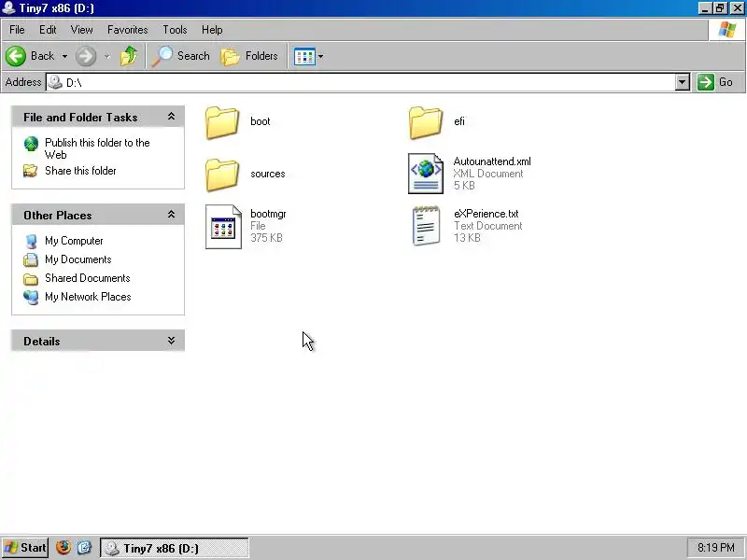
Task: Select the bootmgr file icon
Action: [223, 227]
